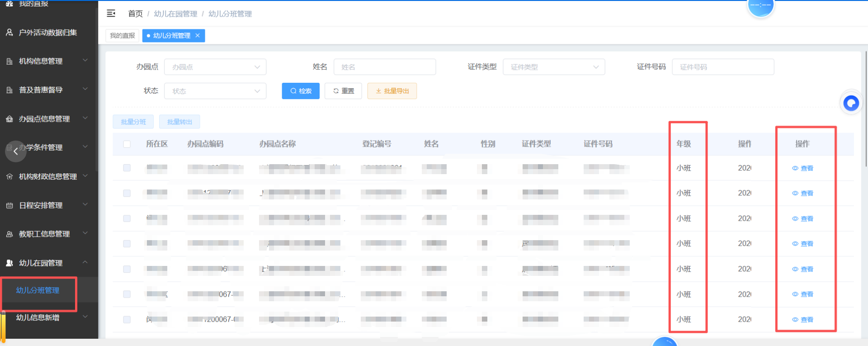This screenshot has height=346, width=868.
Task: Click the eye icon in last visible row
Action: pyautogui.click(x=795, y=320)
